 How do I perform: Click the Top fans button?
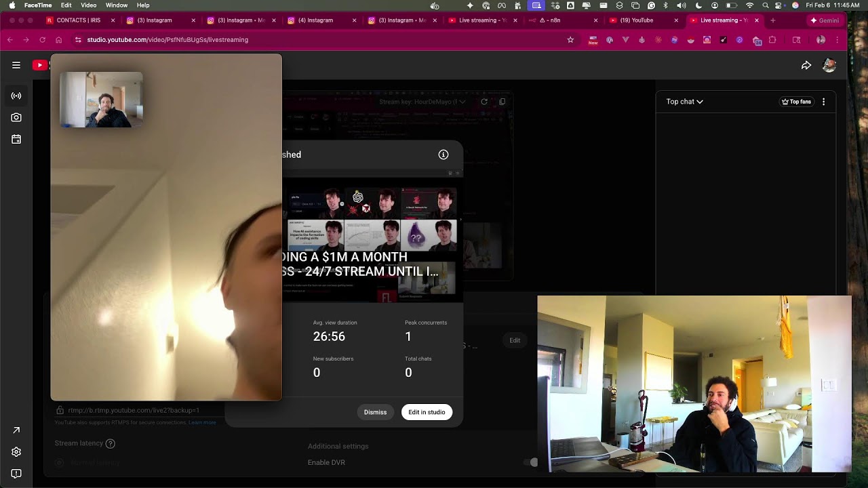tap(797, 102)
